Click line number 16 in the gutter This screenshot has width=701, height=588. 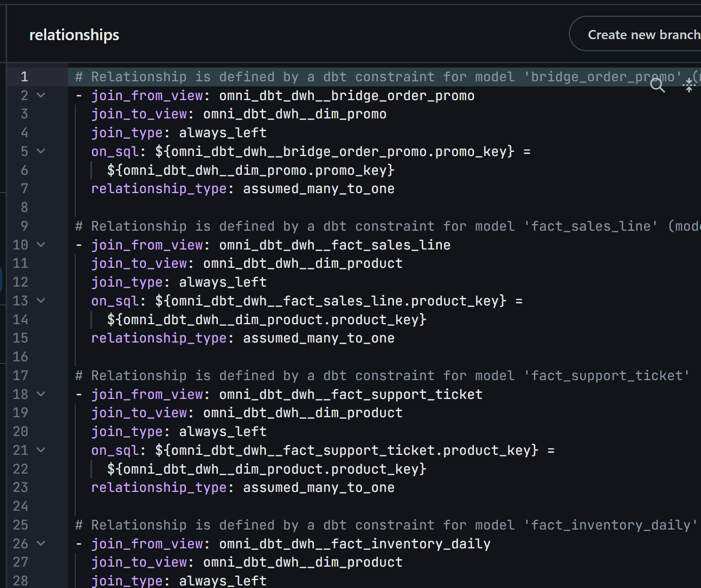20,357
